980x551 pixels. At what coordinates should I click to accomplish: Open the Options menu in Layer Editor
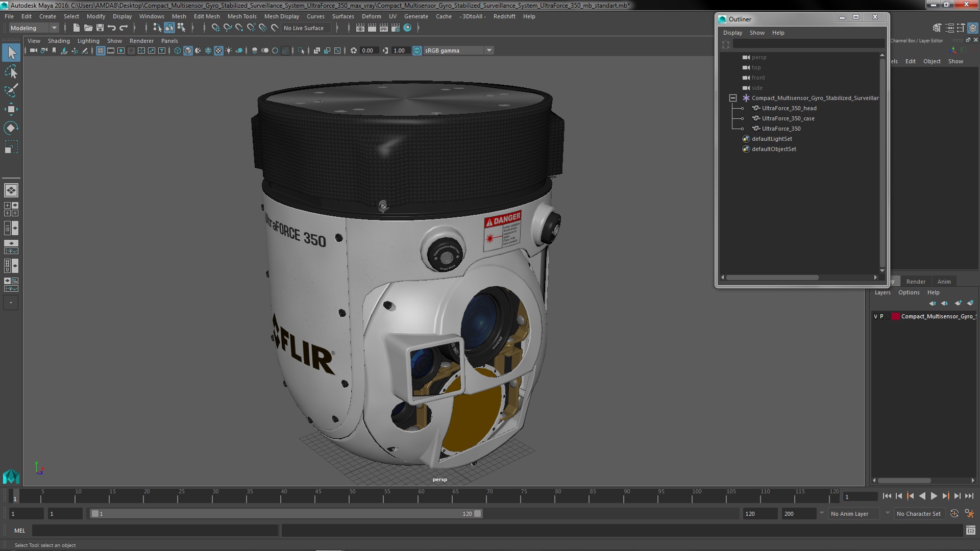click(x=909, y=292)
